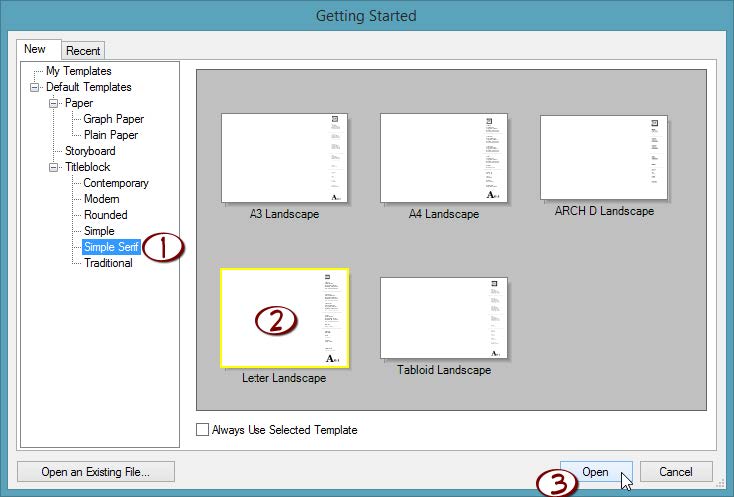Image resolution: width=734 pixels, height=497 pixels.
Task: Click the Open button
Action: click(595, 472)
